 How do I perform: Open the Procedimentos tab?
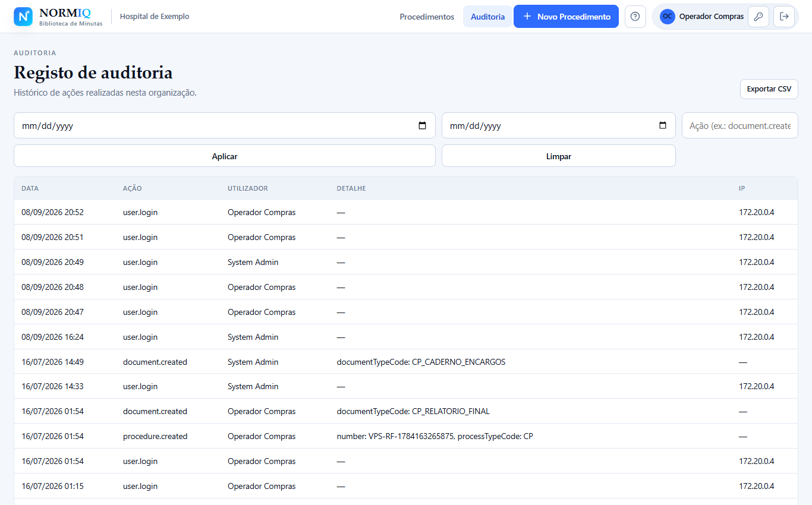[x=427, y=17]
